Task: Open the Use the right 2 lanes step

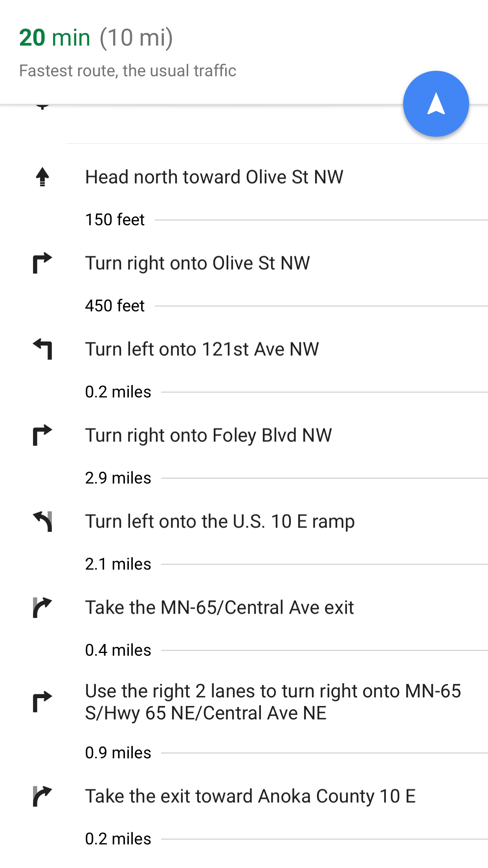Action: point(273,702)
